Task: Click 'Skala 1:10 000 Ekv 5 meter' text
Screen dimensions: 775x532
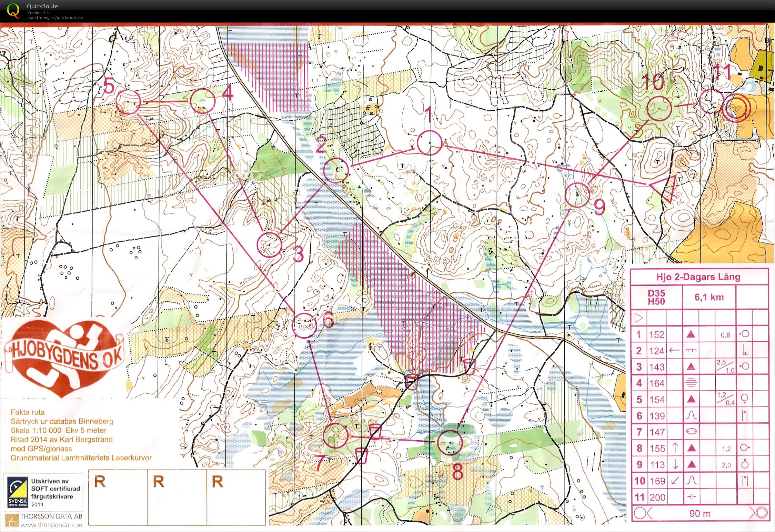Action: tap(58, 430)
